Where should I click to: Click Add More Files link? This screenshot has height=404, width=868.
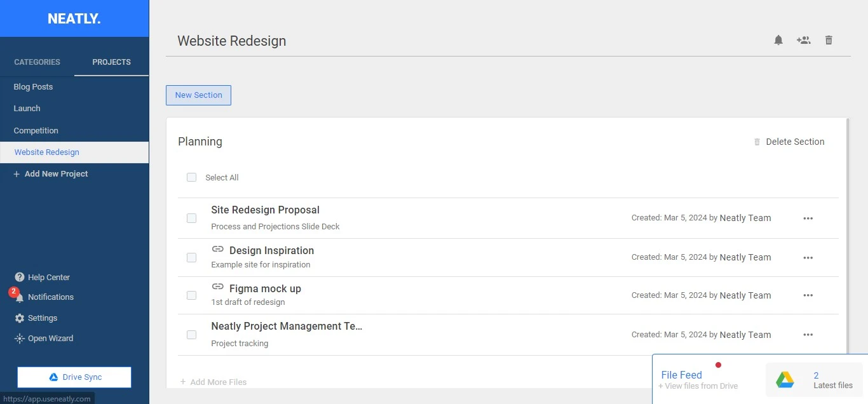pos(214,382)
